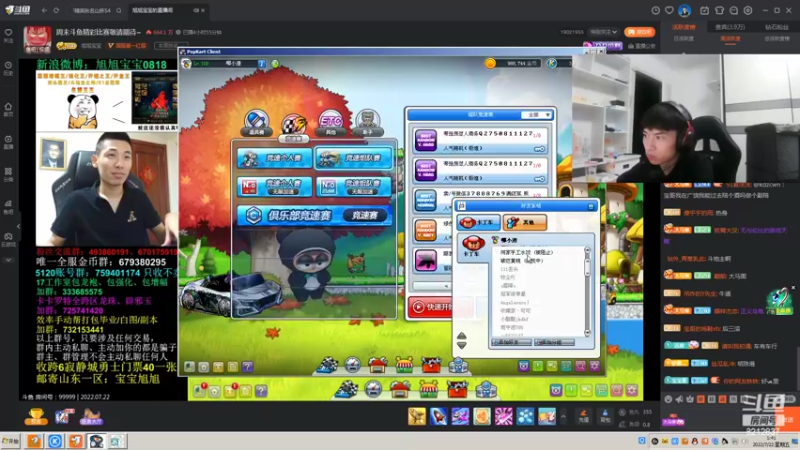Minimize the friend system panel
The height and width of the screenshot is (450, 800).
coord(591,206)
